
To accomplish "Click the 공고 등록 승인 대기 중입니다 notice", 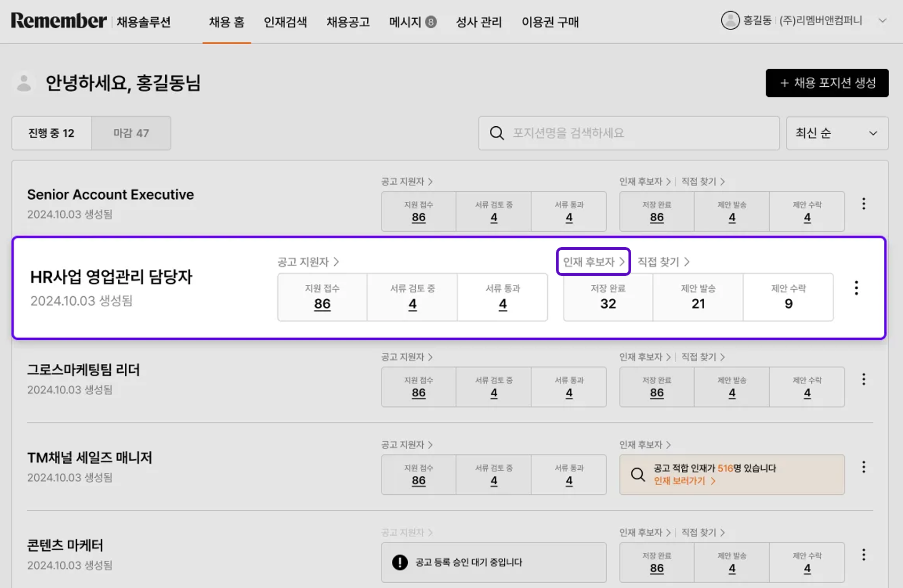I will click(x=494, y=562).
